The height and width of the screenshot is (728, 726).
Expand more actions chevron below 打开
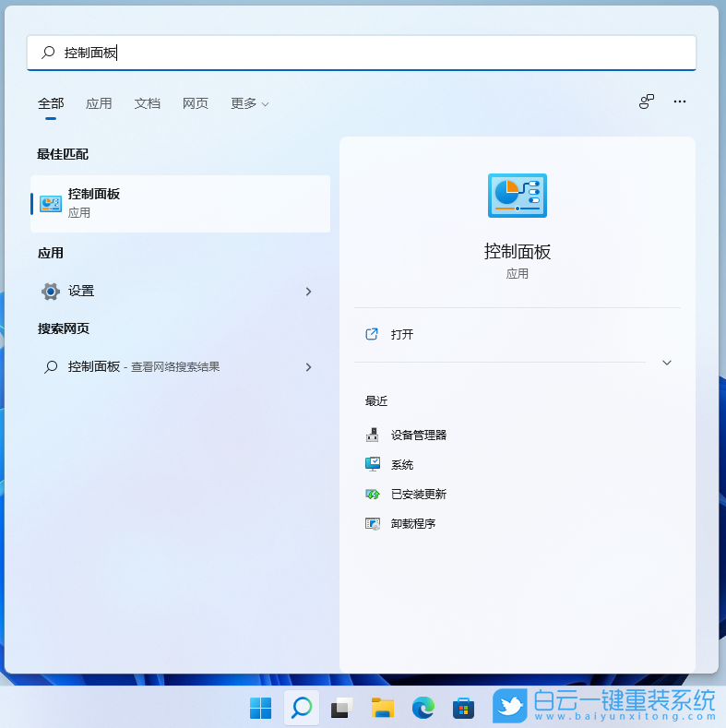667,363
